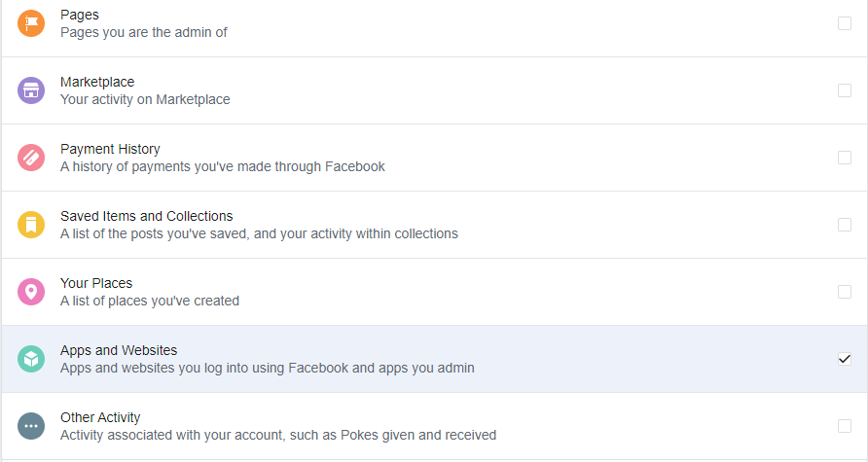The height and width of the screenshot is (462, 868).
Task: Click the red Payment History icon
Action: [x=31, y=158]
